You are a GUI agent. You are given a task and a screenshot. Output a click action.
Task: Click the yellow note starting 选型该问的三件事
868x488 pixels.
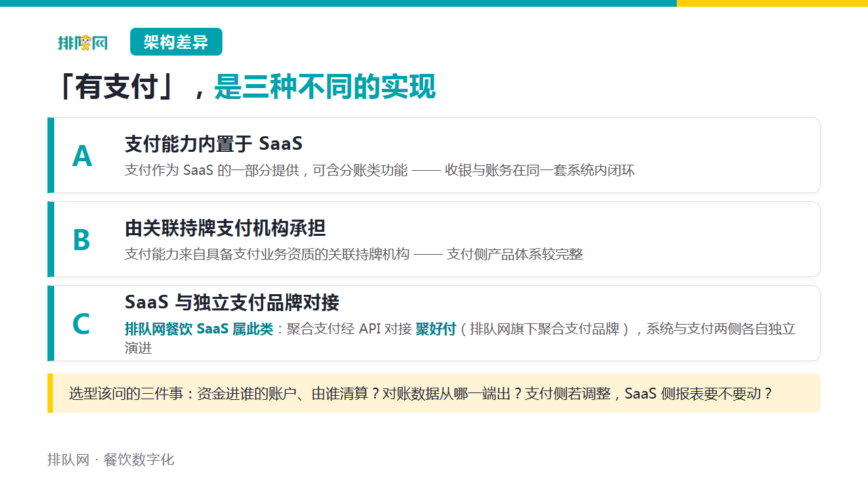pos(434,393)
